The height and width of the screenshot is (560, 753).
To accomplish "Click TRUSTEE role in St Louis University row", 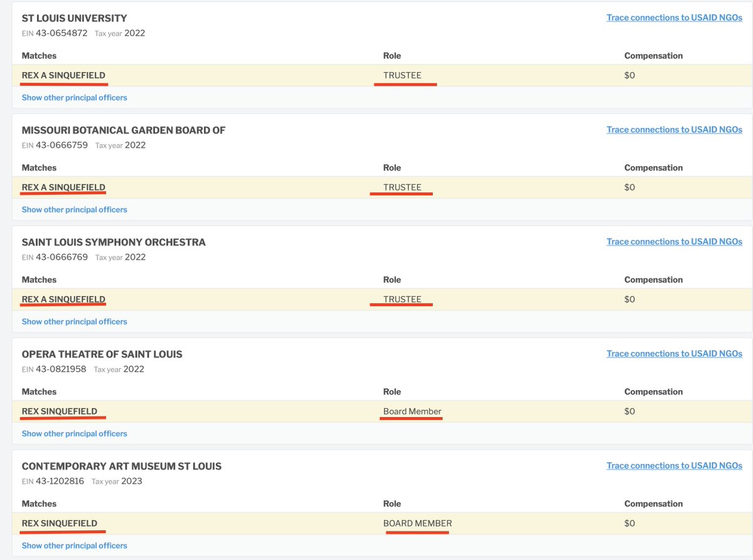I will click(402, 75).
